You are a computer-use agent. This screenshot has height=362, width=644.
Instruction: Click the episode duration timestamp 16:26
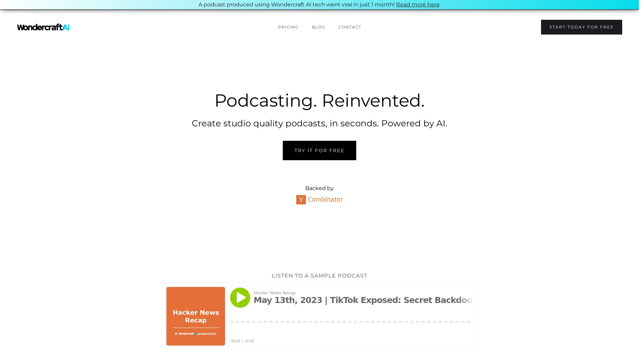(250, 341)
